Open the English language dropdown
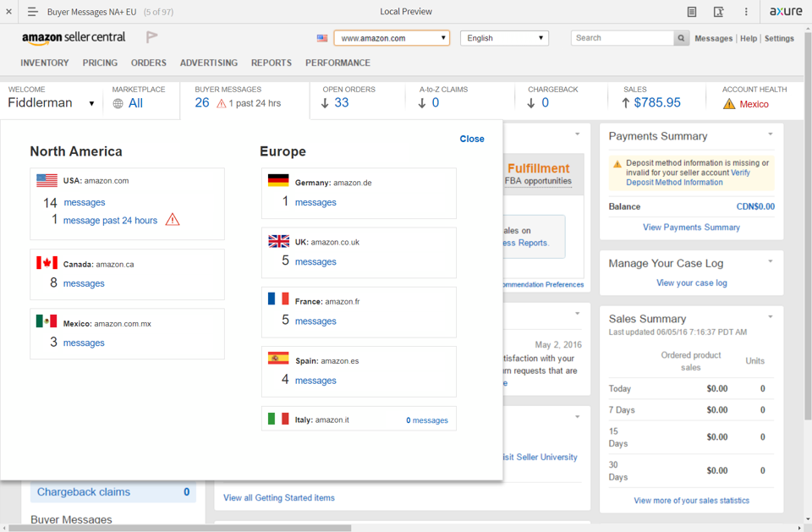This screenshot has height=532, width=812. click(504, 38)
